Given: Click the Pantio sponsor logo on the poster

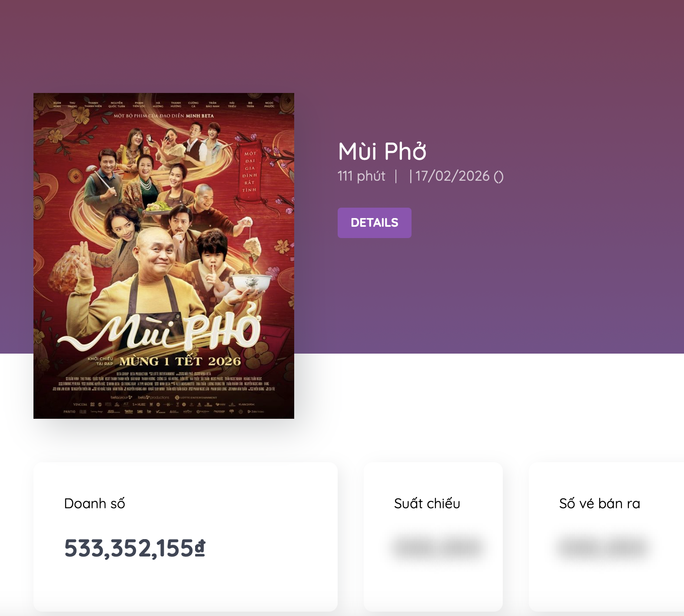Looking at the screenshot, I should coord(70,411).
